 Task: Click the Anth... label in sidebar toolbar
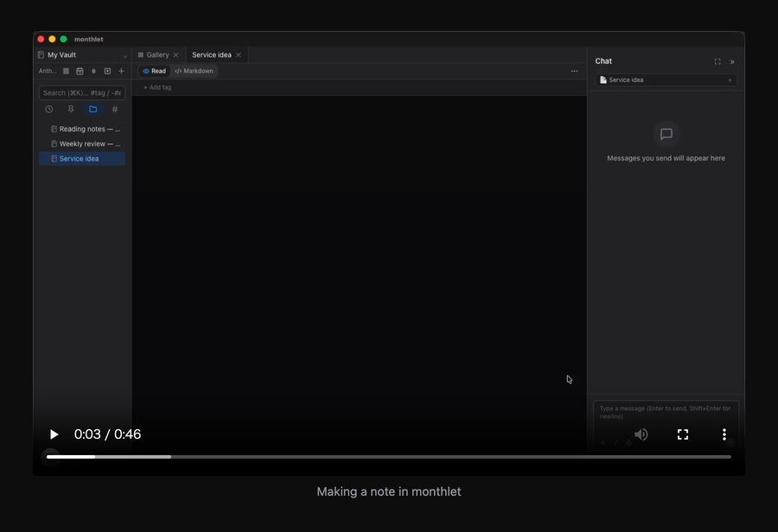(48, 71)
